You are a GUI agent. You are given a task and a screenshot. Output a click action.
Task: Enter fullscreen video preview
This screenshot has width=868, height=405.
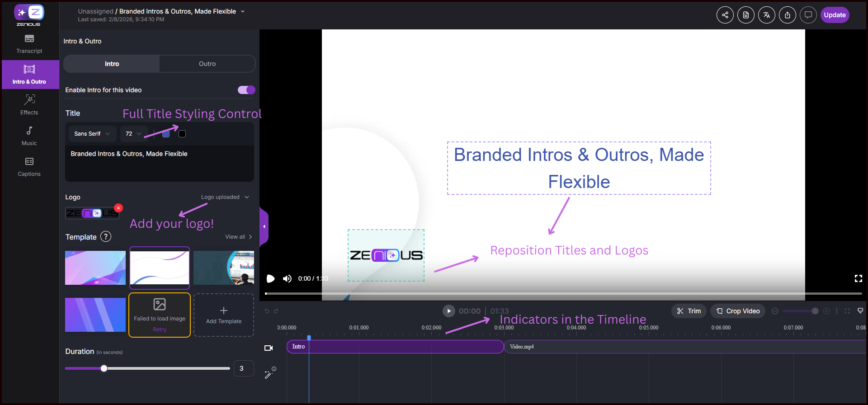click(858, 278)
